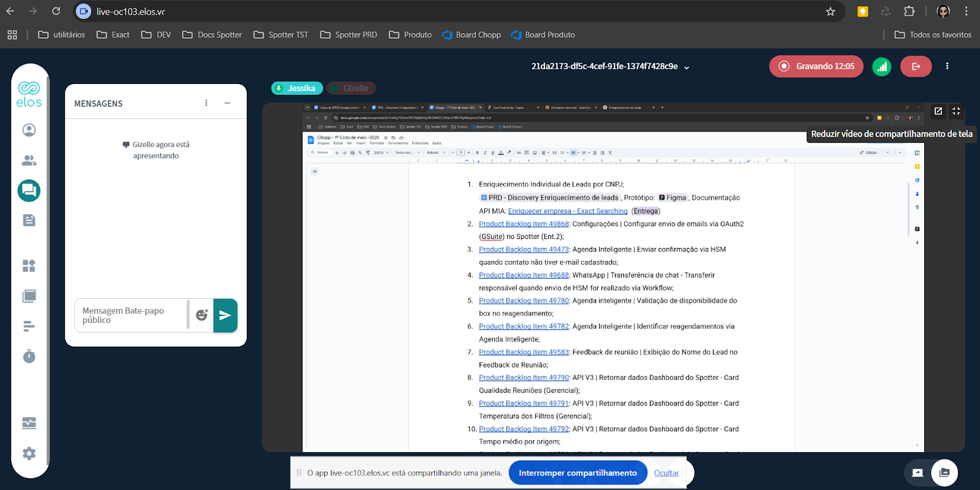Click the browser address bar URL
This screenshot has height=490, width=980.
[130, 12]
